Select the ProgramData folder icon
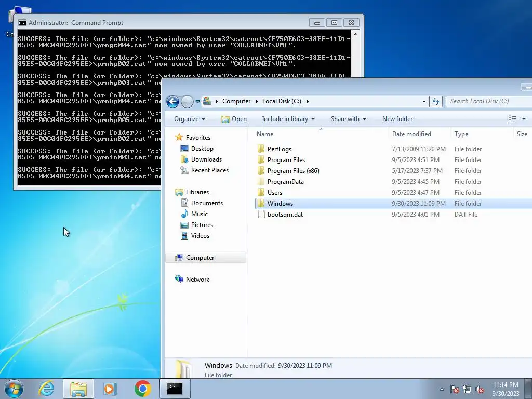This screenshot has height=399, width=532. [261, 181]
